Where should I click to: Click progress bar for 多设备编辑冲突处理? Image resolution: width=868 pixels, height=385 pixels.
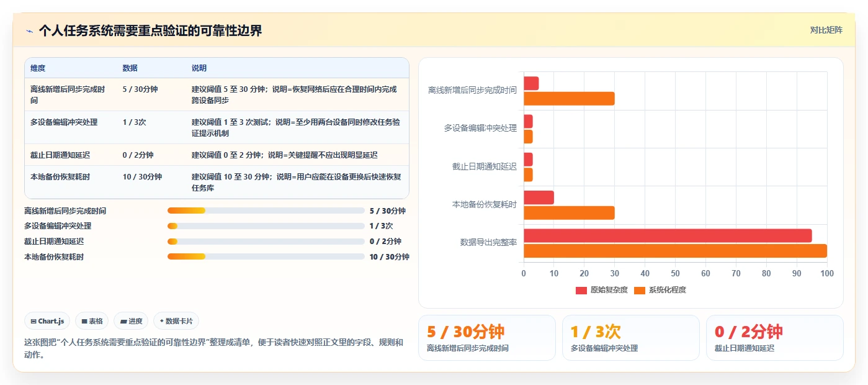click(266, 226)
